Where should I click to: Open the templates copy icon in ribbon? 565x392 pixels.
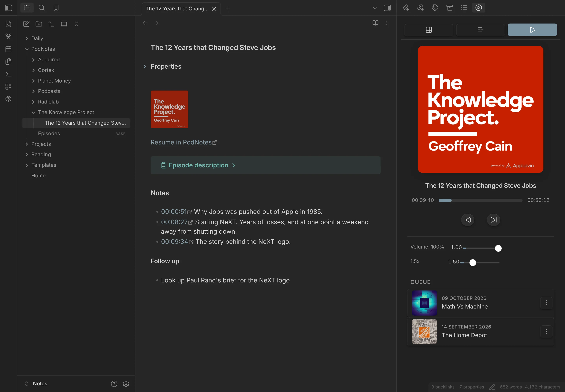pos(8,61)
